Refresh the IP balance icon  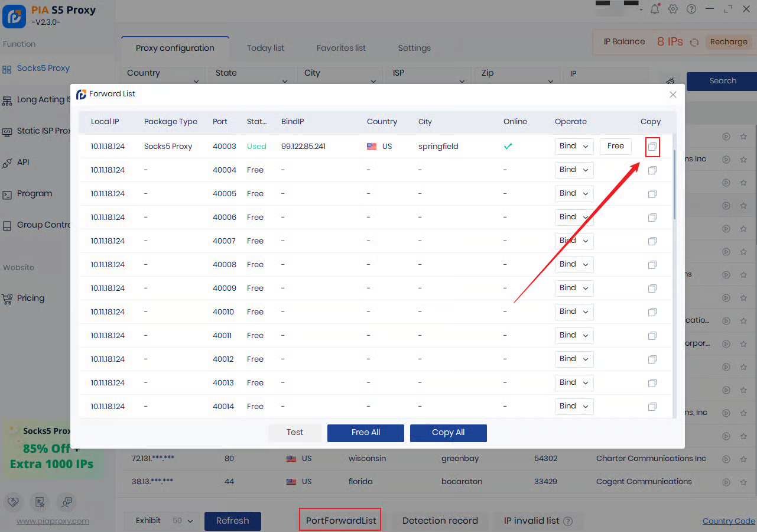click(x=694, y=43)
